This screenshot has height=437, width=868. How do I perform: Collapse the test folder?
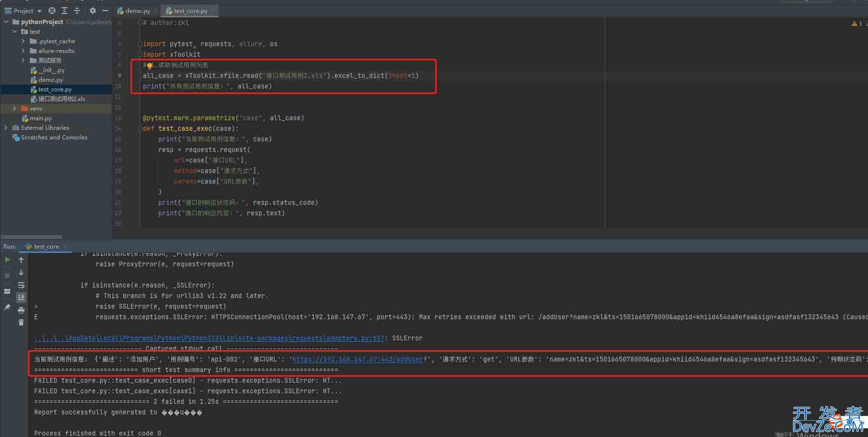pyautogui.click(x=15, y=31)
